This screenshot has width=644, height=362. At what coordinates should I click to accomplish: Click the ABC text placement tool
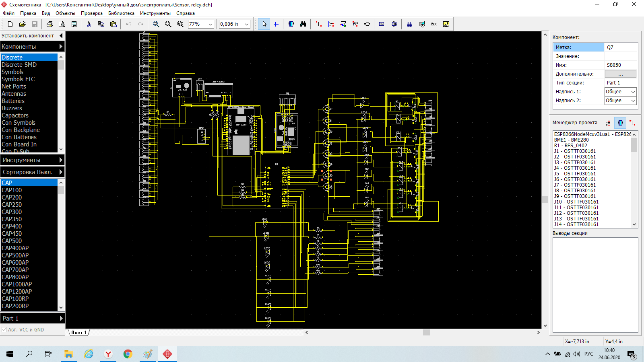434,24
